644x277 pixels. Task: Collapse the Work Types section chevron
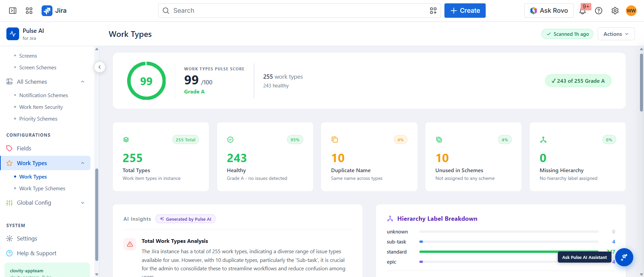click(x=83, y=163)
